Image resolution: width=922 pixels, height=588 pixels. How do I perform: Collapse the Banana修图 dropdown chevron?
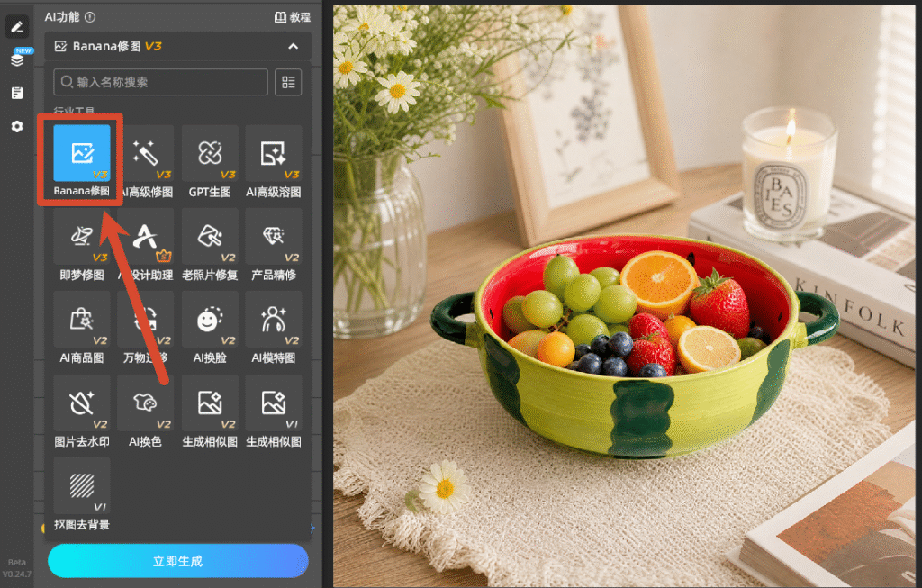pyautogui.click(x=293, y=47)
